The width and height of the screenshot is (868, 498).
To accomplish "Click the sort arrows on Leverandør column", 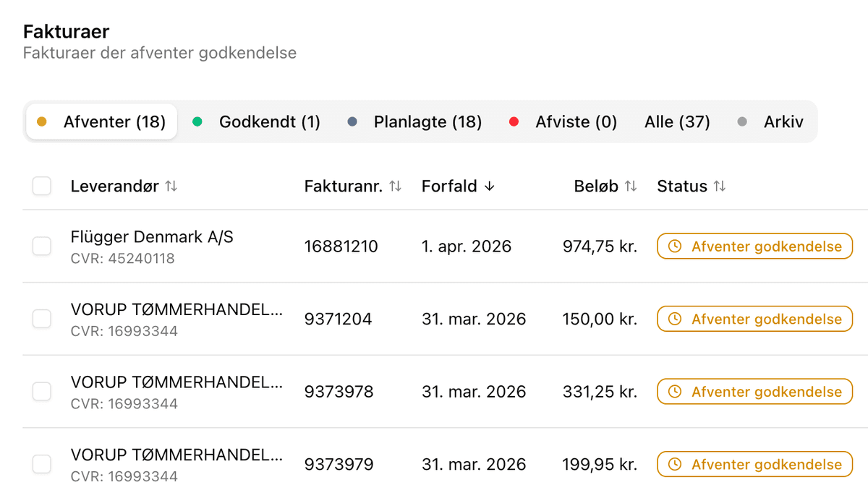I will (171, 186).
